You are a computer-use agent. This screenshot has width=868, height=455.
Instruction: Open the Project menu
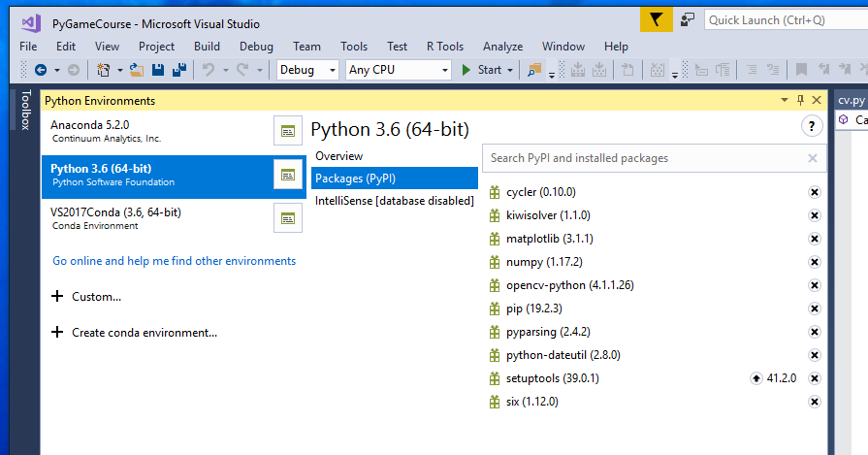[x=157, y=47]
